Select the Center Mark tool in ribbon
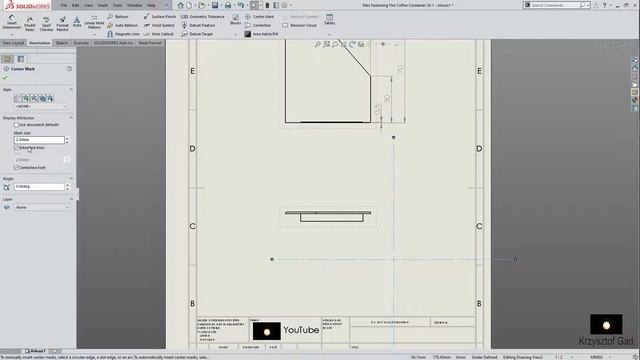 tap(260, 17)
